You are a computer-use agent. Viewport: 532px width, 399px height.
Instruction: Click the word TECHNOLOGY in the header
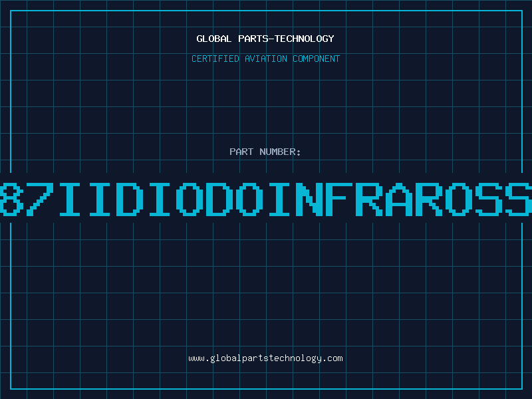[x=305, y=39]
